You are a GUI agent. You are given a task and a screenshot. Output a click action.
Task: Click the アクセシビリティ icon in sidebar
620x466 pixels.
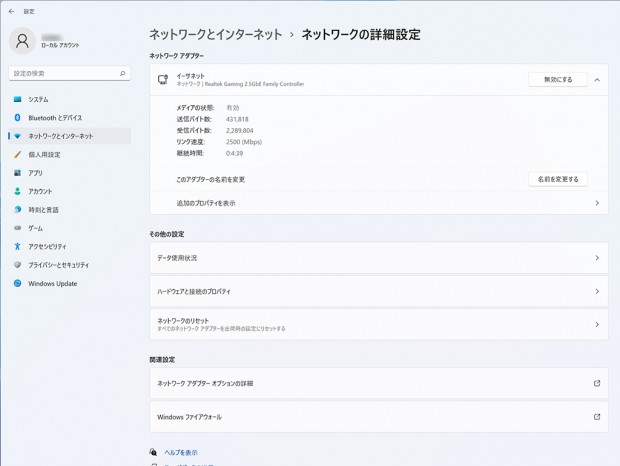[x=17, y=247]
